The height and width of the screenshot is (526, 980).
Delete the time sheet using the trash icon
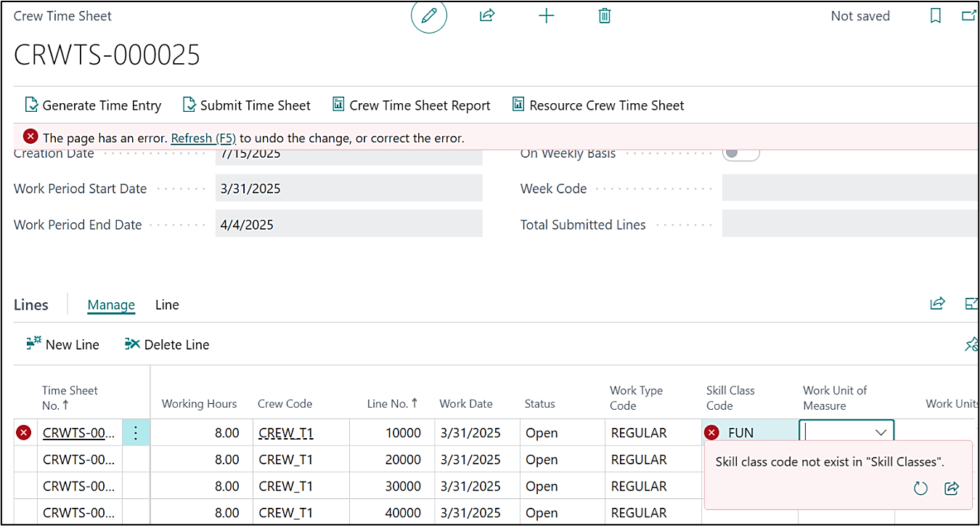604,16
